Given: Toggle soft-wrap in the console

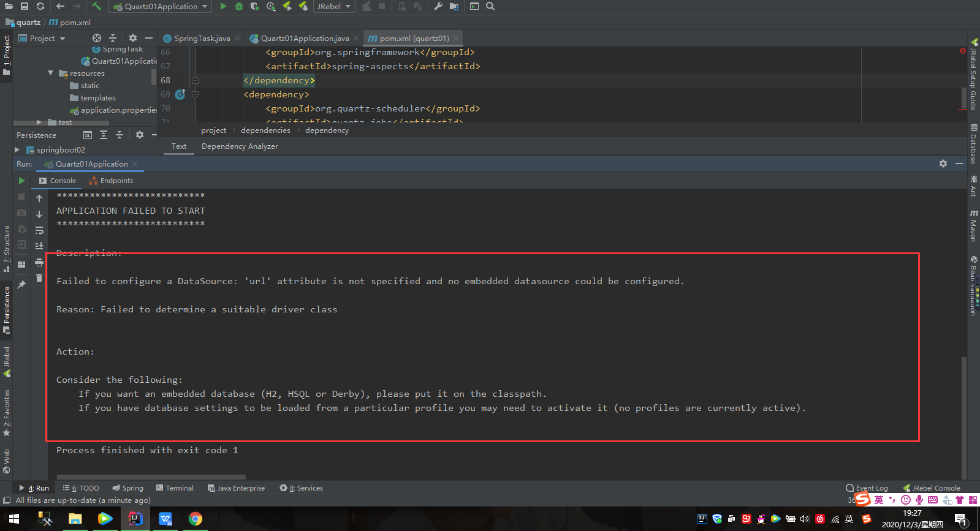Looking at the screenshot, I should pos(39,230).
